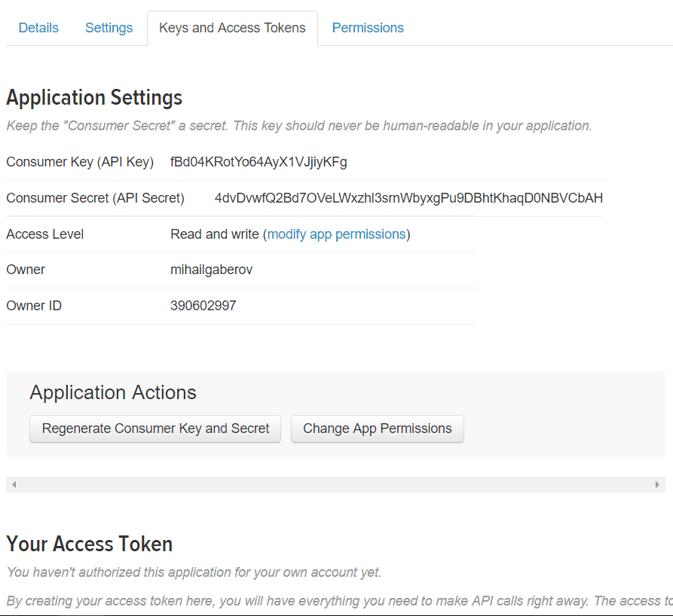The width and height of the screenshot is (673, 616).
Task: Click the Consumer Secret value string
Action: (x=408, y=198)
